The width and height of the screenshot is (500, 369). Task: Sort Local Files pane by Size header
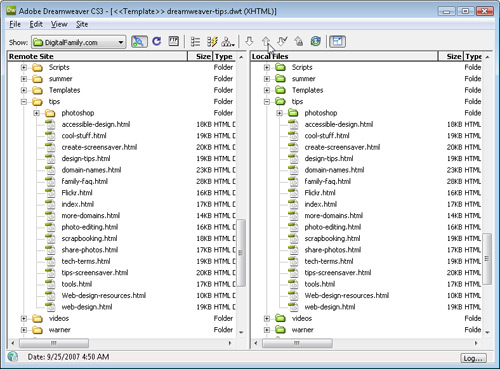450,56
